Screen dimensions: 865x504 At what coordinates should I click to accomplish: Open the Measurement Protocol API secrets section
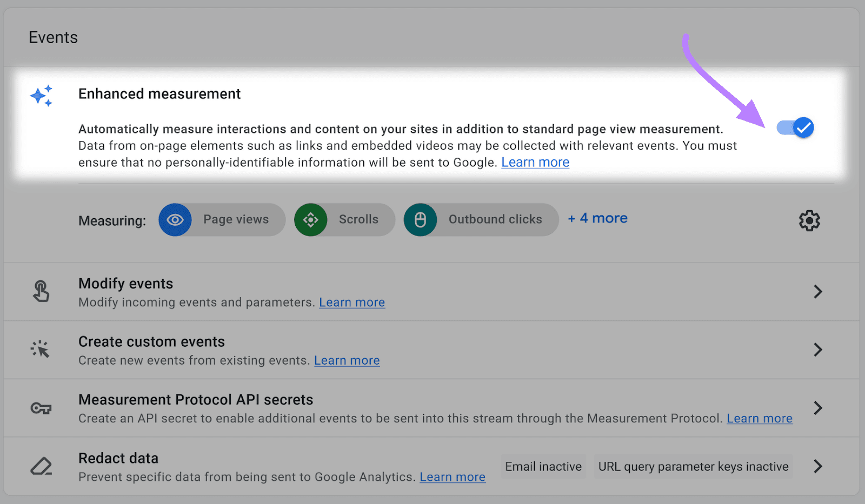(818, 408)
